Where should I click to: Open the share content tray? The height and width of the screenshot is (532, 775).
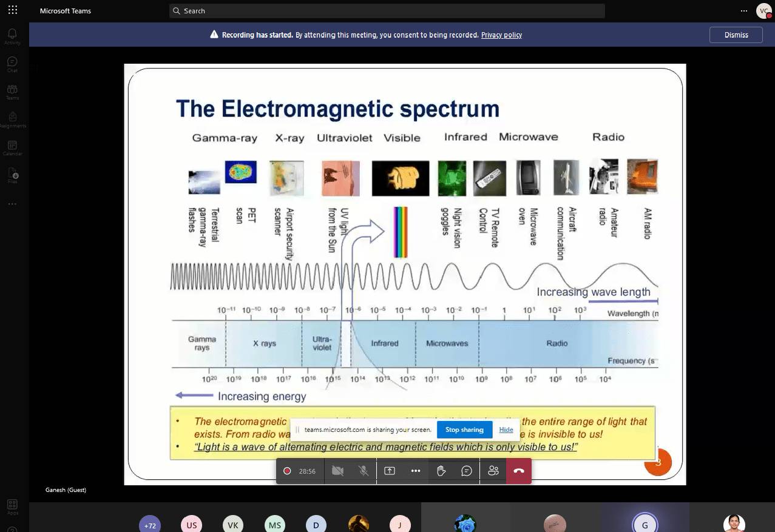pyautogui.click(x=390, y=471)
